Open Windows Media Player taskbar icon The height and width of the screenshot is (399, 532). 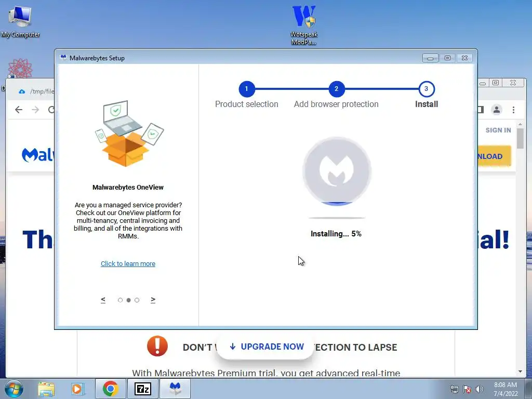click(77, 389)
